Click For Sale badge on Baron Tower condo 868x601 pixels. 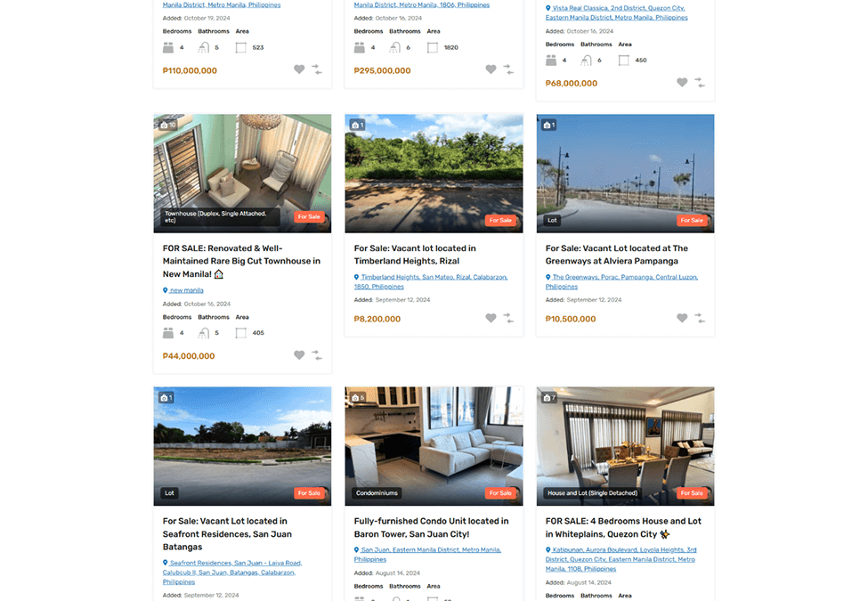[500, 493]
